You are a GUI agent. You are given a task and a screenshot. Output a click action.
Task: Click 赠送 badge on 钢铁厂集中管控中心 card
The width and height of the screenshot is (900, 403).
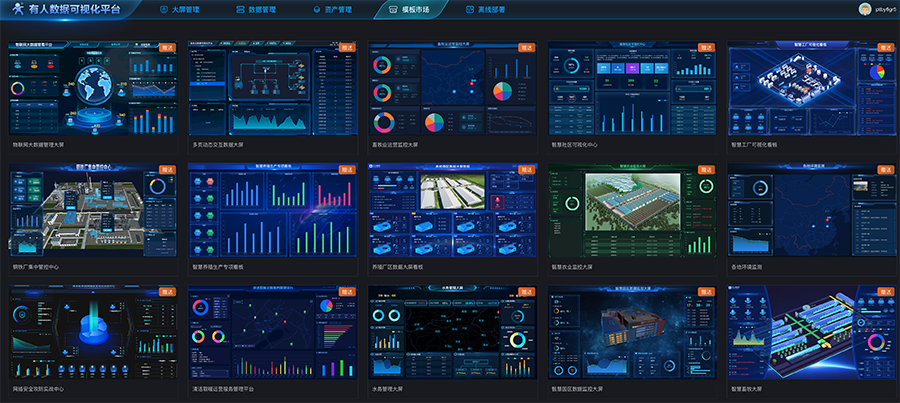[168, 170]
